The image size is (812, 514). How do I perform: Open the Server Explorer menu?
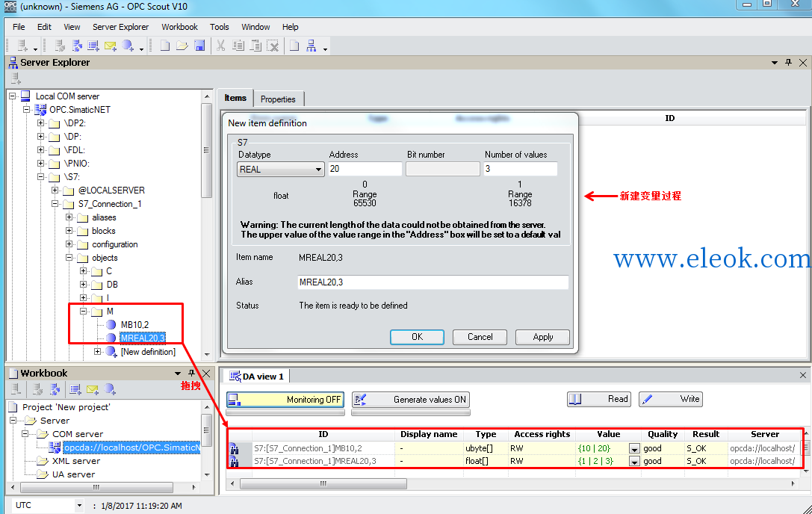click(x=121, y=27)
